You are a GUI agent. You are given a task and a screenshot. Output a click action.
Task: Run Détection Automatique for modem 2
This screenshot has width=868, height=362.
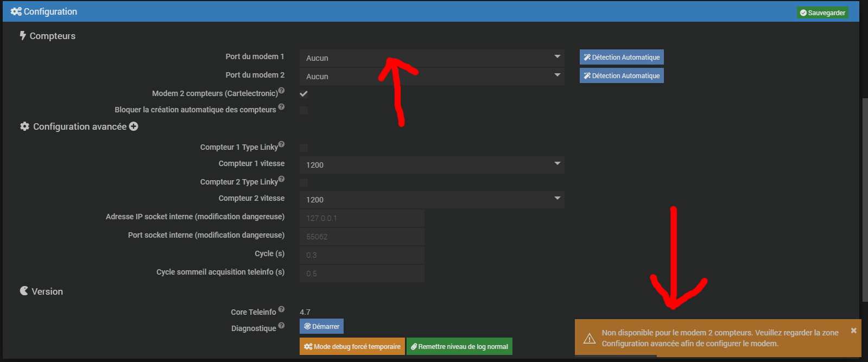[622, 75]
